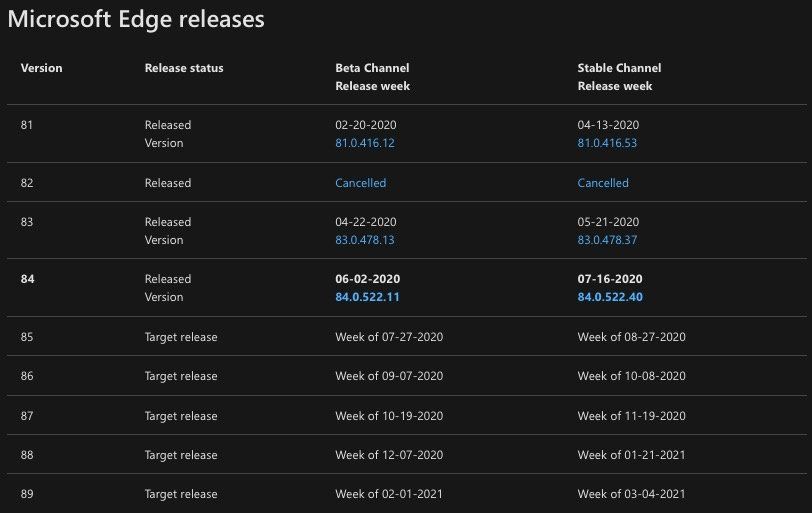The image size is (812, 513).
Task: Click Target release status in version 88 row
Action: pos(181,455)
